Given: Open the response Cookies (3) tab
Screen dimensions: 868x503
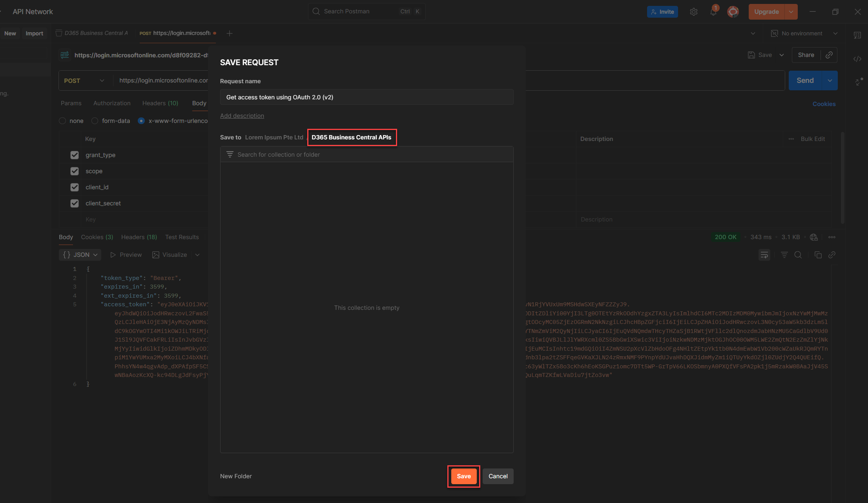Looking at the screenshot, I should click(x=97, y=237).
